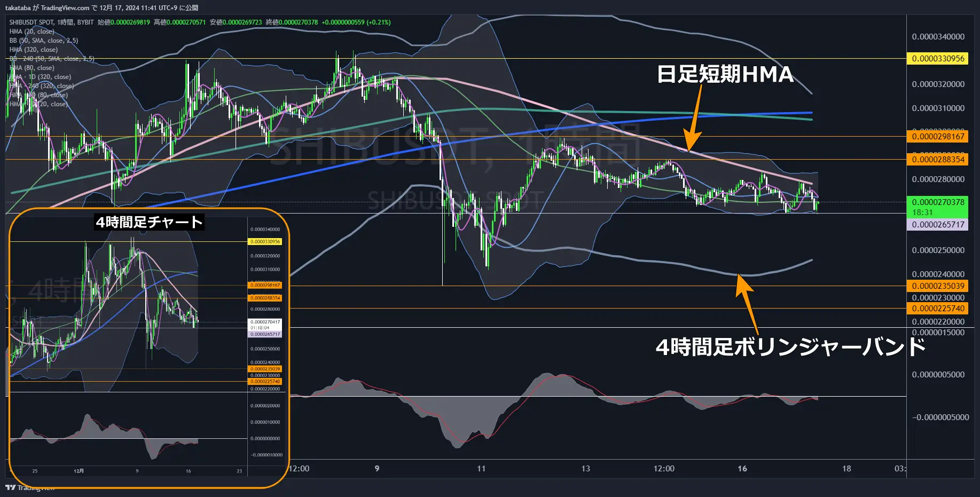Click the 終値 0.0000270378 close value in legend
980x497 pixels.
point(292,22)
